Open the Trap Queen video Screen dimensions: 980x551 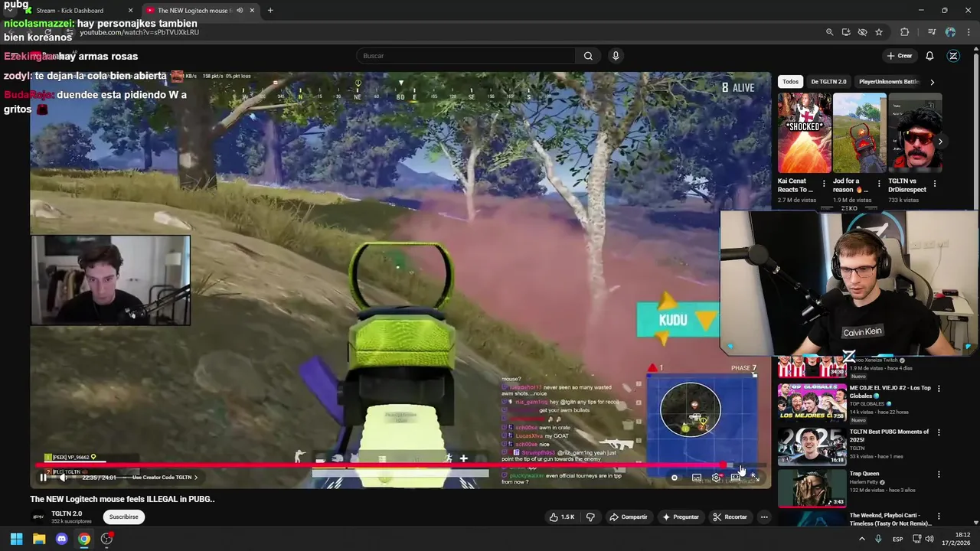click(812, 488)
